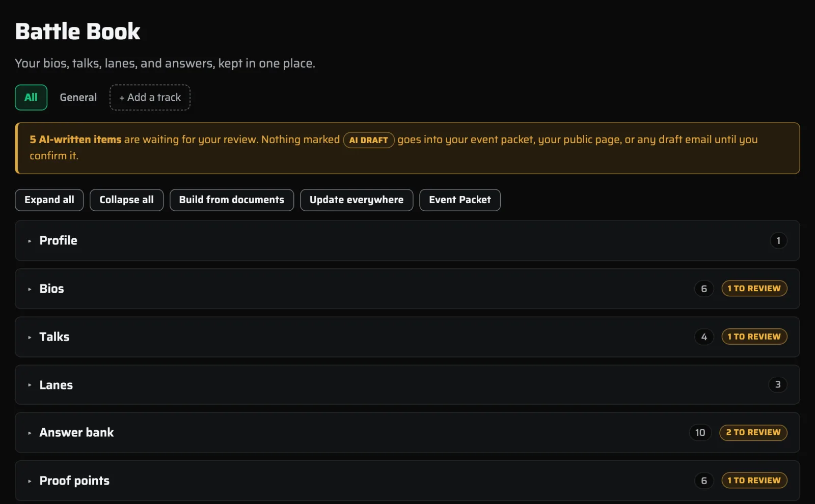This screenshot has height=504, width=815.
Task: Click the Bios 1 TO REVIEW badge
Action: (x=754, y=289)
